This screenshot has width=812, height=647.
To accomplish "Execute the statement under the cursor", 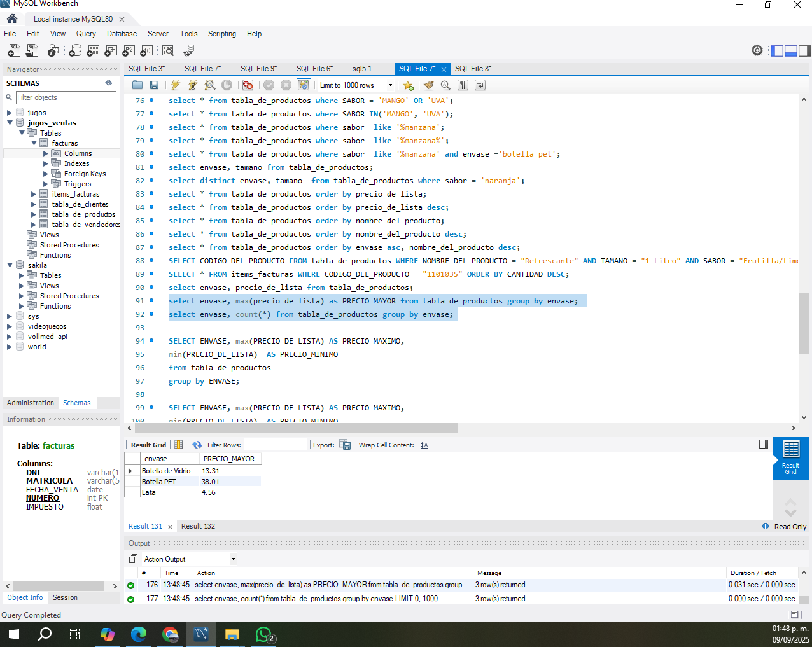I will click(x=193, y=85).
